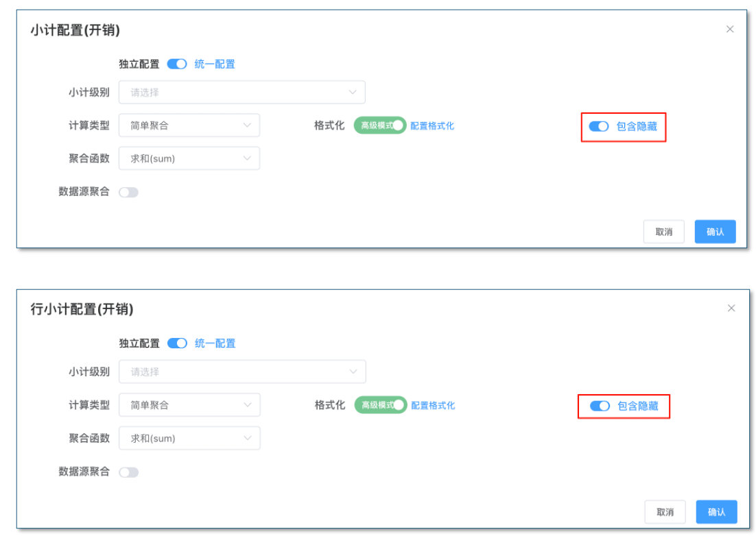The image size is (756, 547).
Task: Click 配置格式化 link in 小计配置 dialog
Action: (x=432, y=125)
